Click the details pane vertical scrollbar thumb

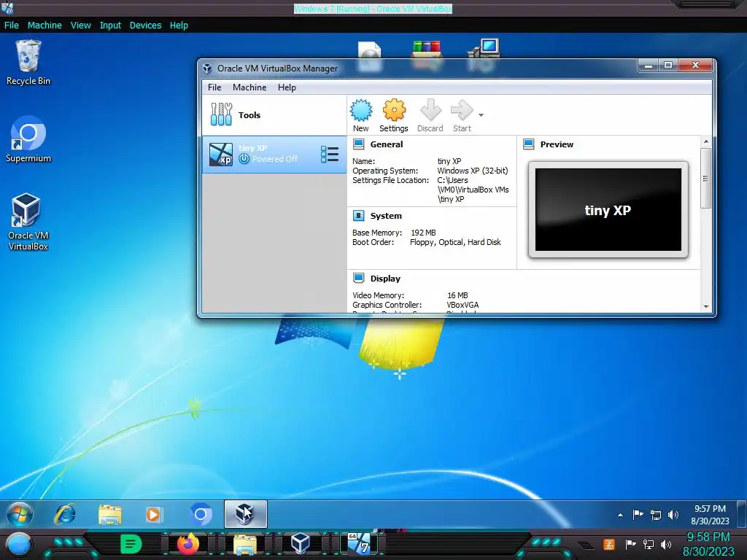click(706, 178)
